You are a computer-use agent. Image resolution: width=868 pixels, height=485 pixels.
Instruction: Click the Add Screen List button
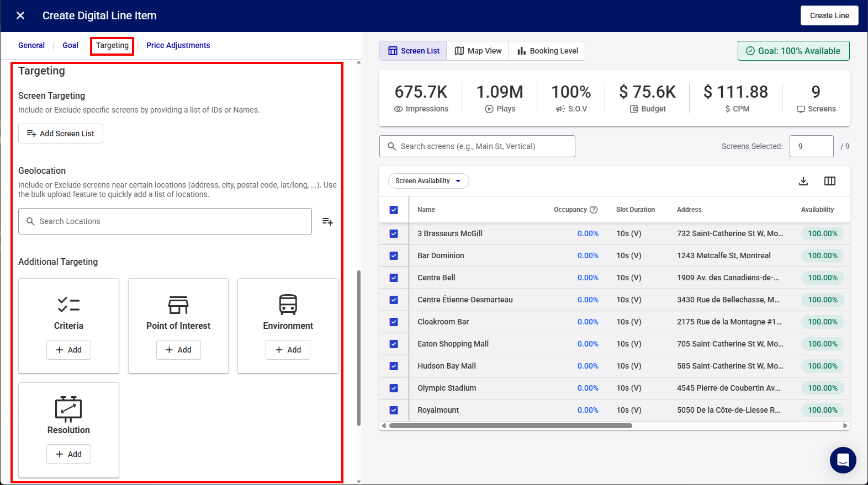coord(61,134)
